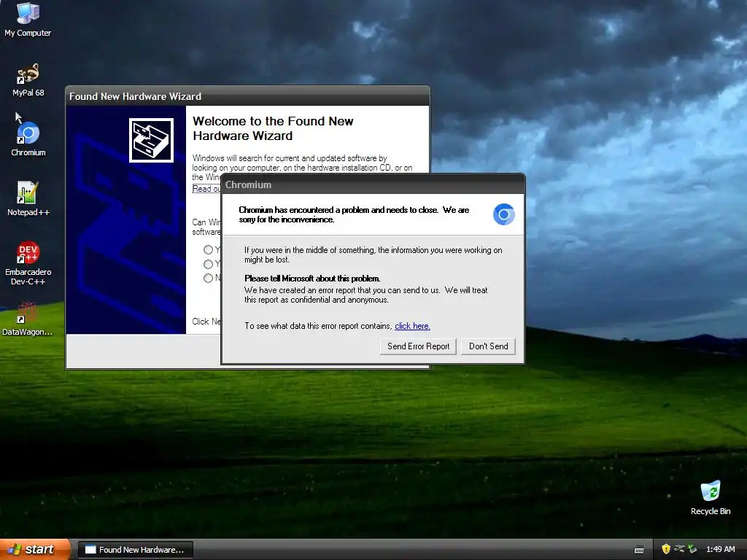
Task: Click the Don't Send button
Action: tap(488, 346)
